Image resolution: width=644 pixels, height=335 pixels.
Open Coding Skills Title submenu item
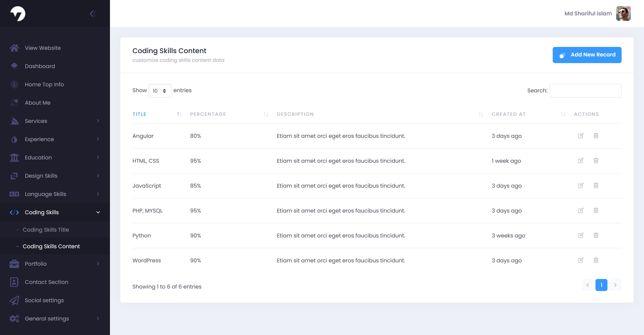46,230
